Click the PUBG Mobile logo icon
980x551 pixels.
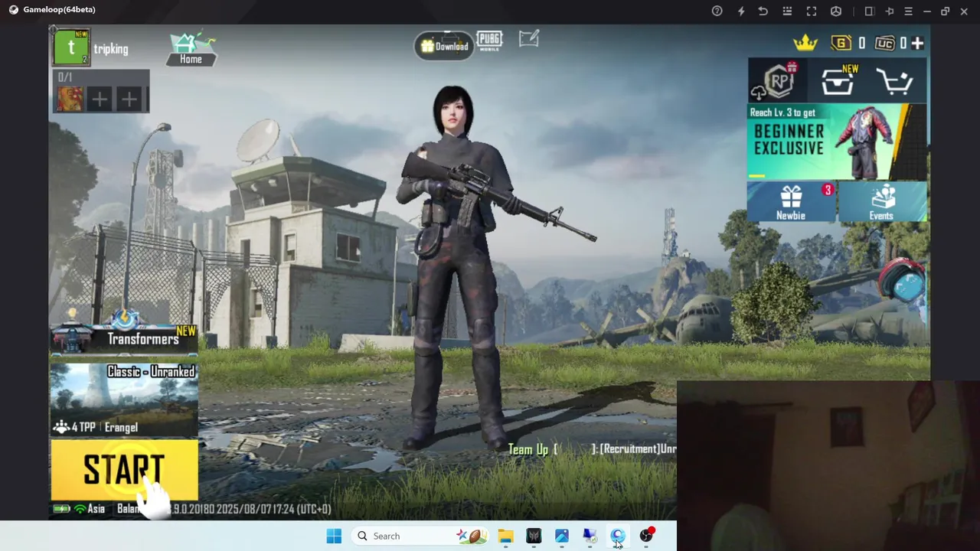pyautogui.click(x=489, y=41)
